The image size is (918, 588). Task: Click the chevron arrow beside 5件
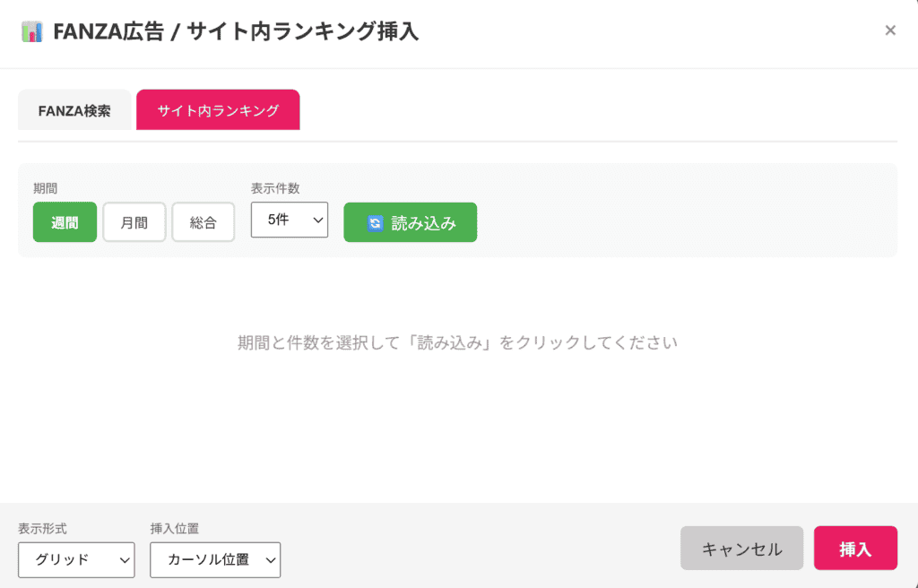click(x=316, y=220)
